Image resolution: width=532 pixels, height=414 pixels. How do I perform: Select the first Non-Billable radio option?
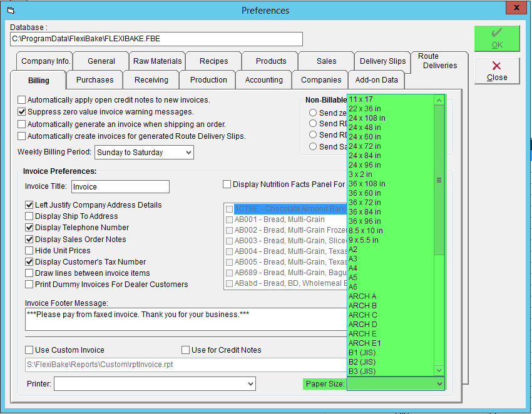[x=313, y=113]
